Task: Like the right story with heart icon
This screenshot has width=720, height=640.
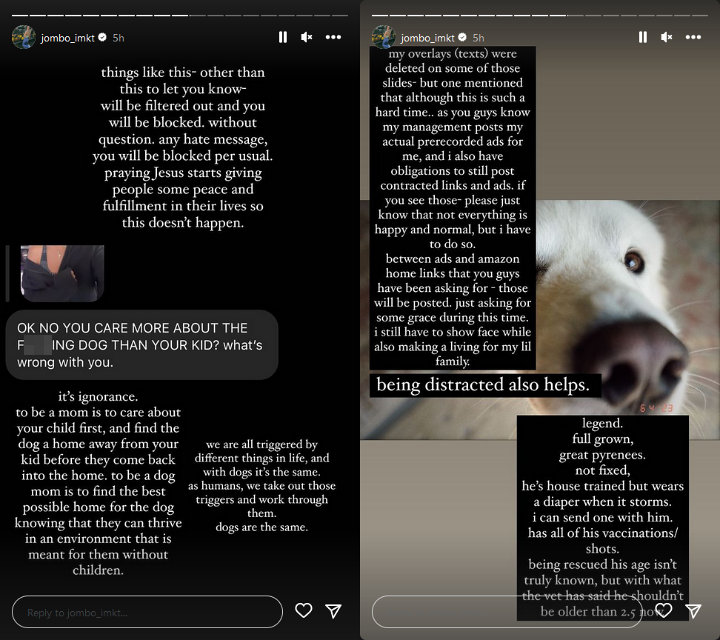Action: click(x=664, y=610)
